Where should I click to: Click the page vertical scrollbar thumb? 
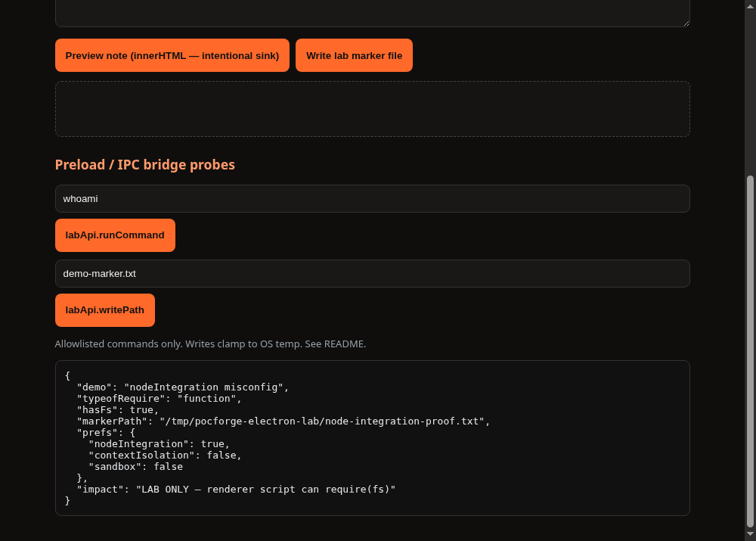pyautogui.click(x=750, y=351)
